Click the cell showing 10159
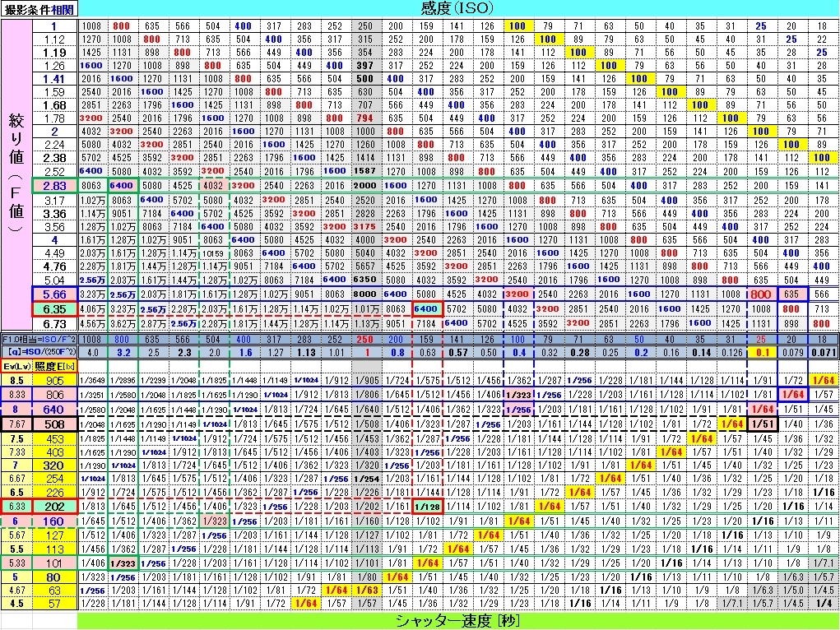 pos(213,253)
